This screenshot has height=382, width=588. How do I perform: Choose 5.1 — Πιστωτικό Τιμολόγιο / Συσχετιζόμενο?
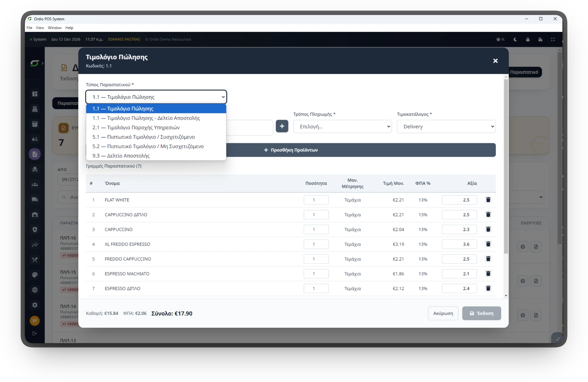tap(156, 137)
